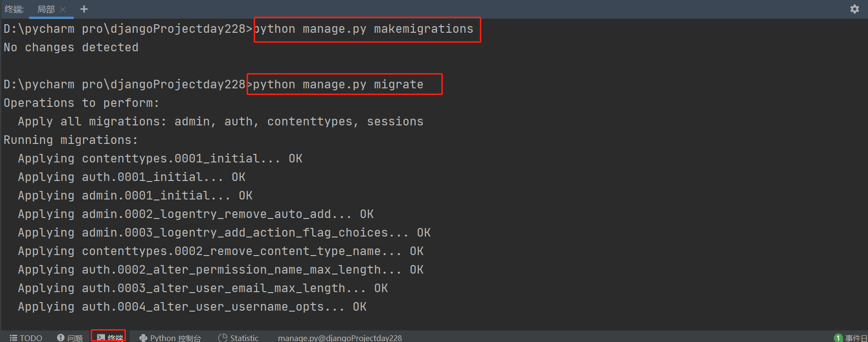This screenshot has width=868, height=342.
Task: Click 'Applying contenttypes.0001_initial' line
Action: (x=160, y=159)
